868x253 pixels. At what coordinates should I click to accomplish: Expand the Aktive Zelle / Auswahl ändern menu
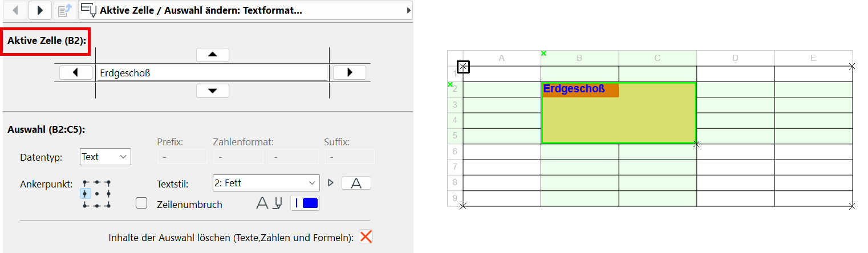click(x=245, y=10)
